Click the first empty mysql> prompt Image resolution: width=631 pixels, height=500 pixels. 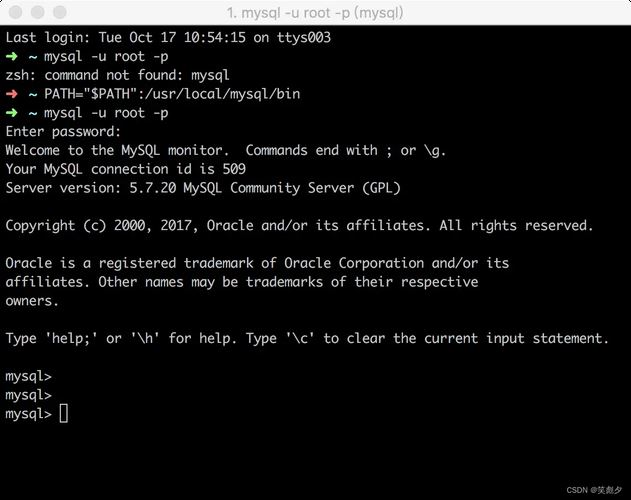pos(28,376)
